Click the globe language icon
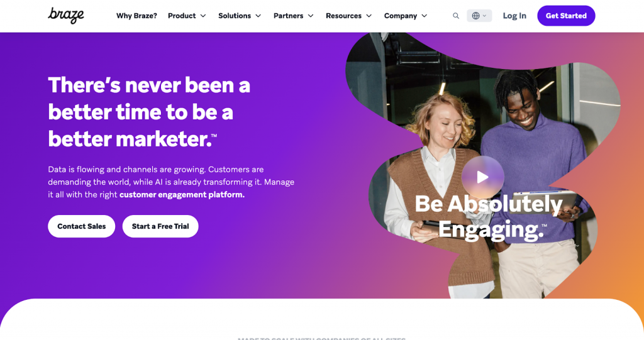644x340 pixels. tap(475, 16)
